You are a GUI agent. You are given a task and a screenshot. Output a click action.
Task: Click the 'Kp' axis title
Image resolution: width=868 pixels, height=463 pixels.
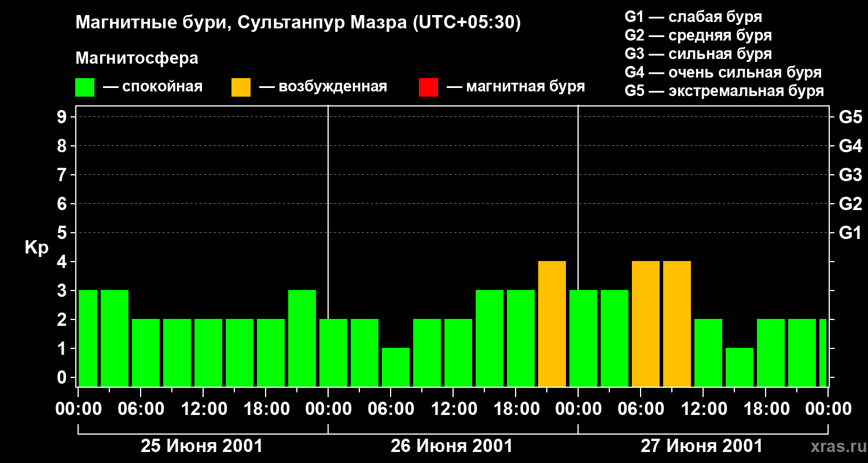point(36,248)
